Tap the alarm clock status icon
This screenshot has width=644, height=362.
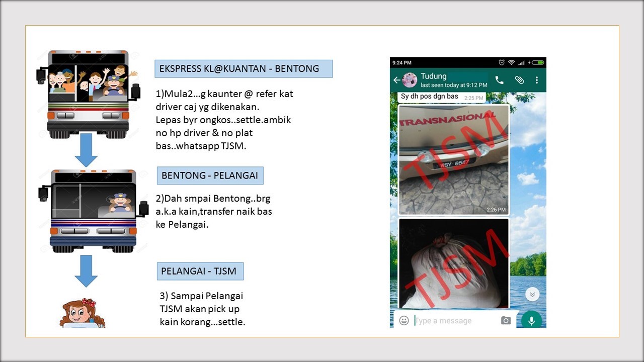502,62
